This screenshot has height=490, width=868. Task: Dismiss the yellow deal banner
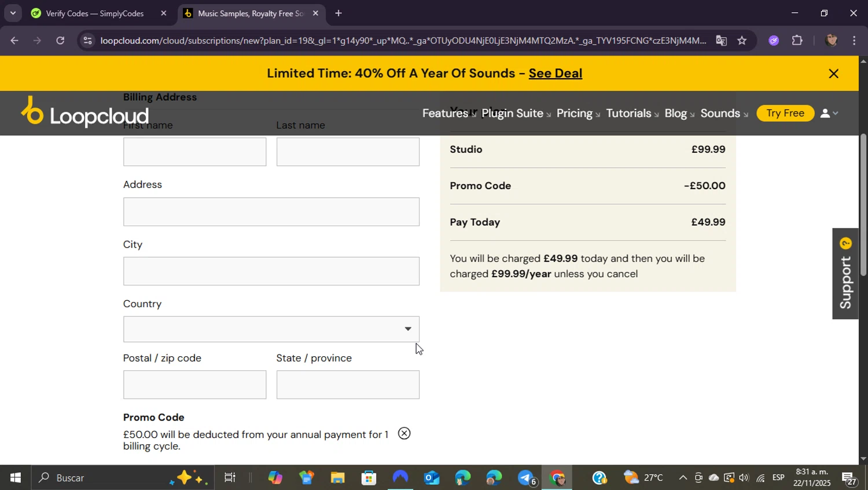833,73
